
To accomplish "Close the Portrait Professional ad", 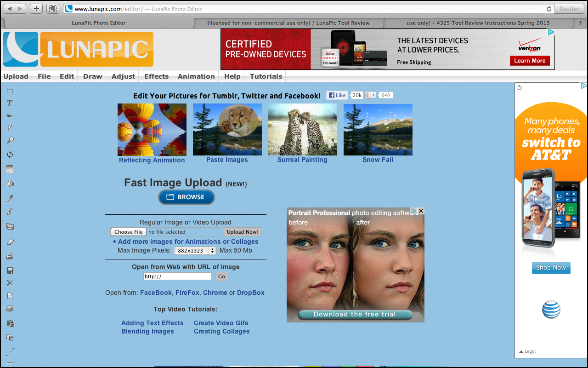I will coord(421,211).
